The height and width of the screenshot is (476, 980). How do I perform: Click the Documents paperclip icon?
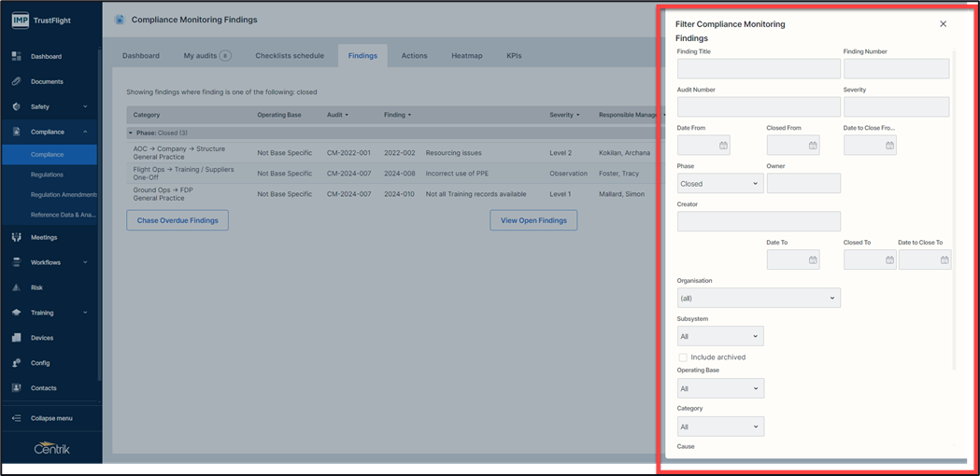click(x=17, y=81)
